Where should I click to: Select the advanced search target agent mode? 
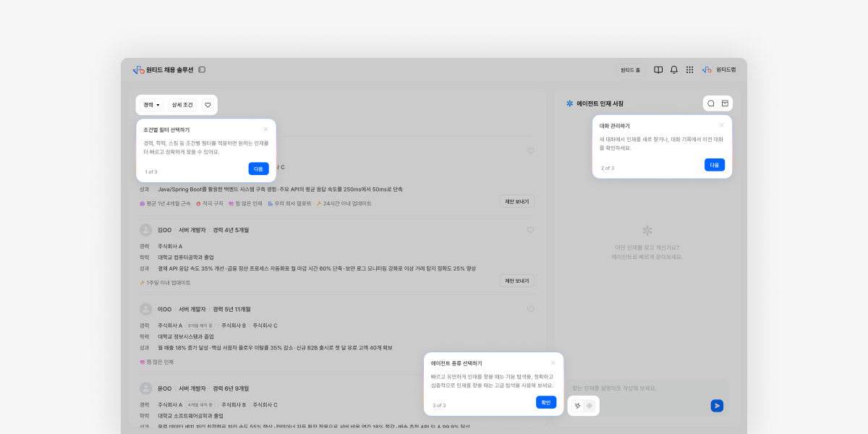point(590,406)
